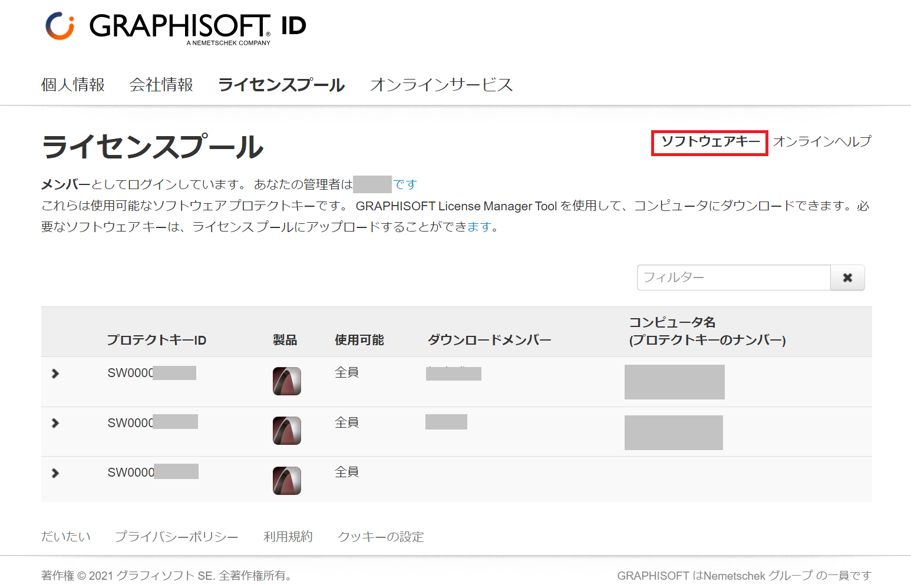Expand the third SW0000 key row
The height and width of the screenshot is (588, 911).
pos(55,473)
